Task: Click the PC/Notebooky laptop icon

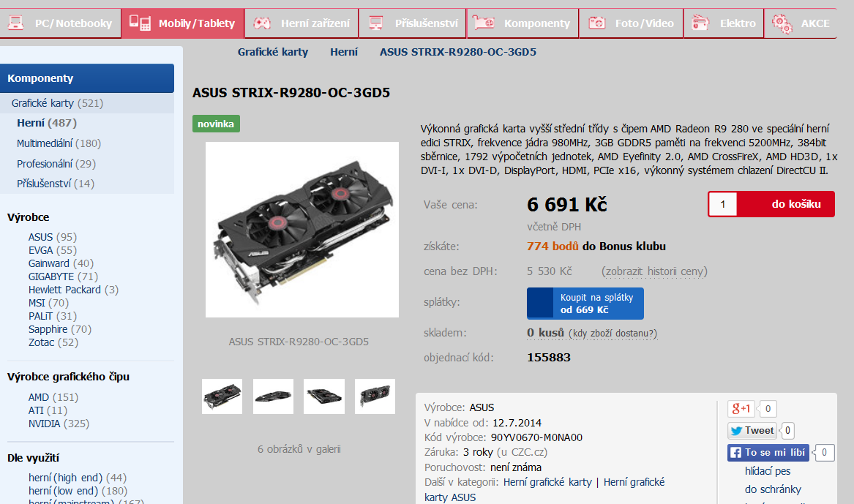Action: pos(16,23)
